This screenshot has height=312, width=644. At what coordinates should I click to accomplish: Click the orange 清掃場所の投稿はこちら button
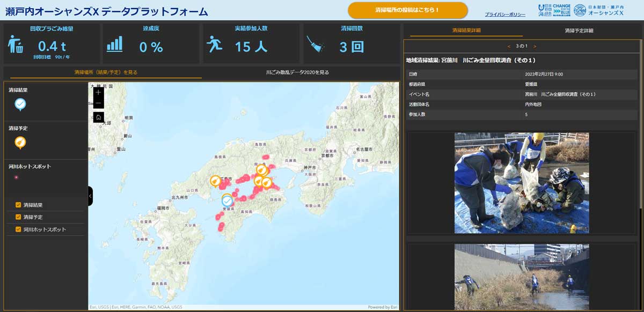point(407,10)
